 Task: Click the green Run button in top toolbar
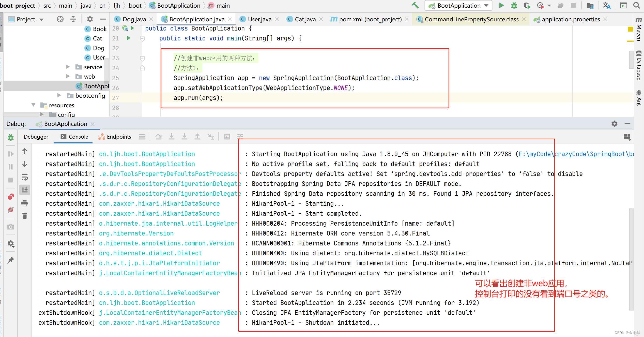501,5
